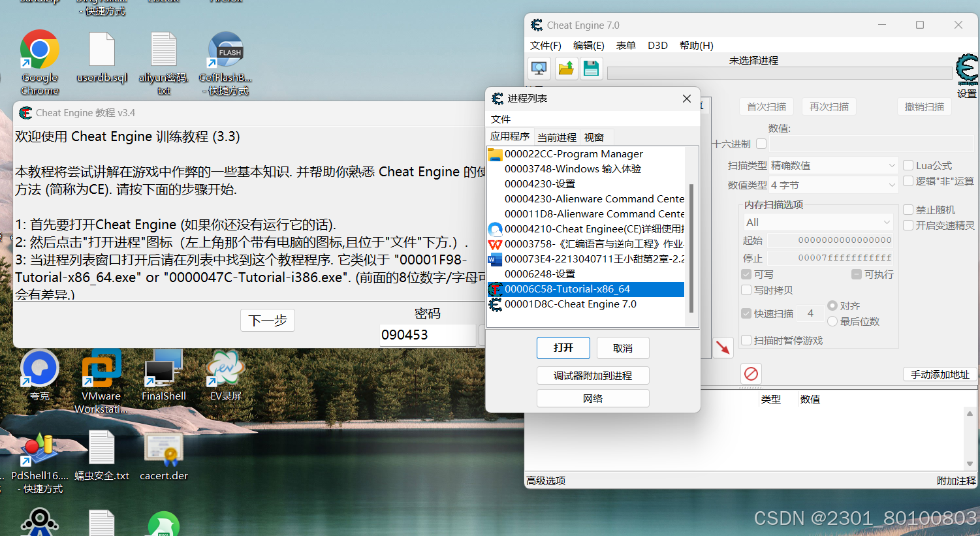980x536 pixels.
Task: Select 蠕虫安全.txt desktop file
Action: pyautogui.click(x=102, y=456)
